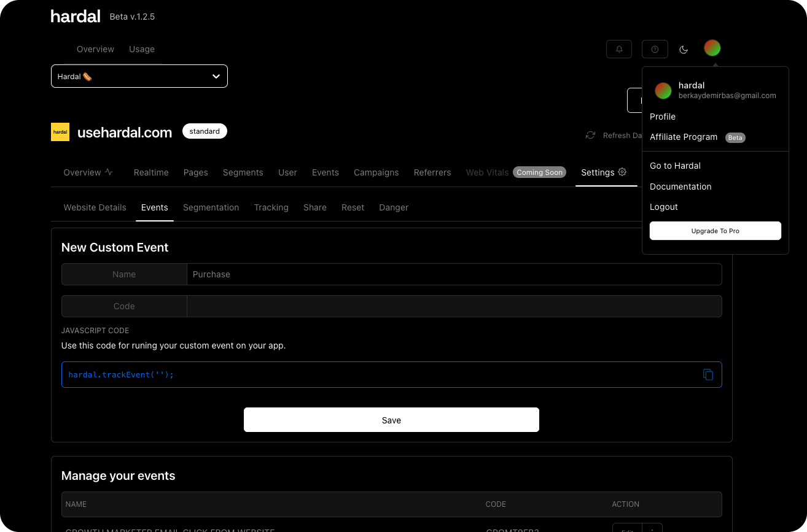The height and width of the screenshot is (532, 807).
Task: Click the Web Vitals tab
Action: (487, 172)
